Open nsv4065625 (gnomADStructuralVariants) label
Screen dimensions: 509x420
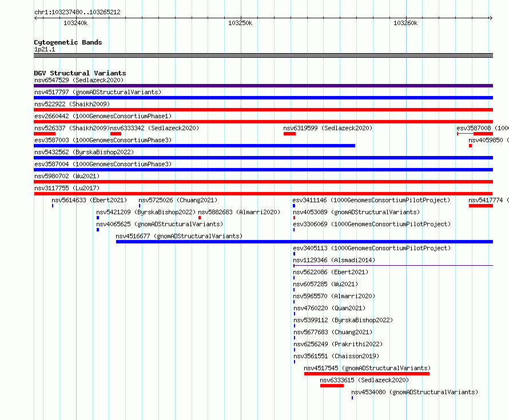(160, 224)
